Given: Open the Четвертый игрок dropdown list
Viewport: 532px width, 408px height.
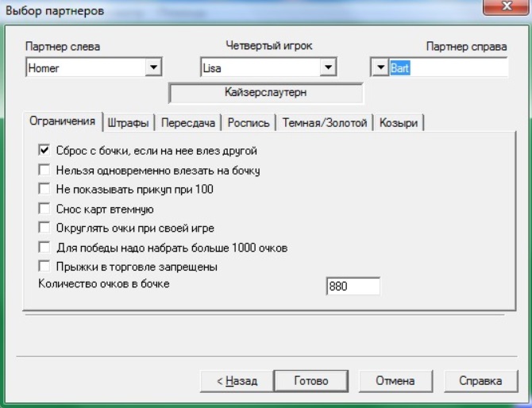Looking at the screenshot, I should tap(328, 68).
